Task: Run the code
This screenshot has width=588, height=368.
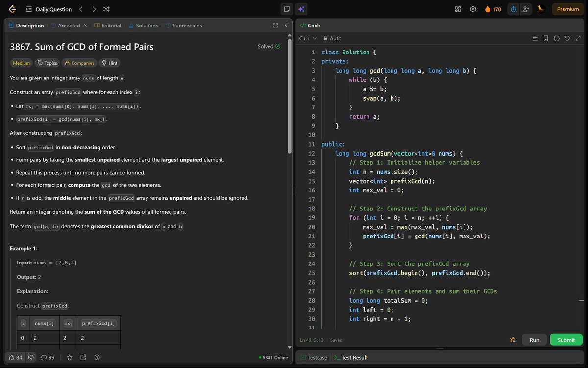Action: coord(534,340)
